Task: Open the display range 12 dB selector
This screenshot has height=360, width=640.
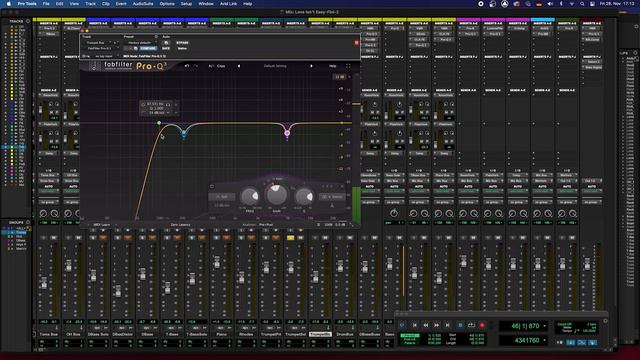Action: point(340,77)
